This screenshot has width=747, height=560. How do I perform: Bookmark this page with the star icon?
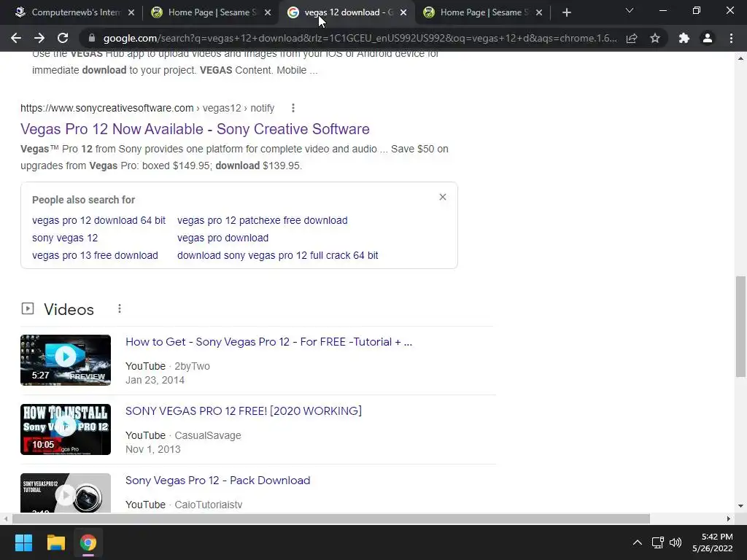655,38
